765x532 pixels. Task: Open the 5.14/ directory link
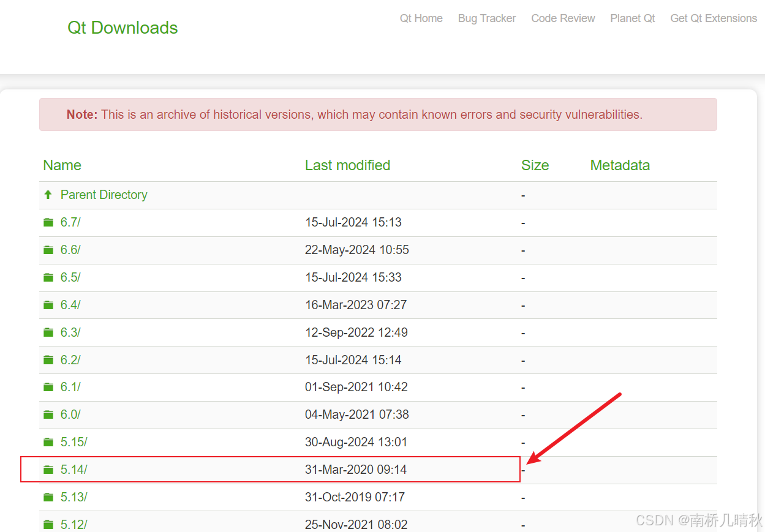pyautogui.click(x=74, y=470)
